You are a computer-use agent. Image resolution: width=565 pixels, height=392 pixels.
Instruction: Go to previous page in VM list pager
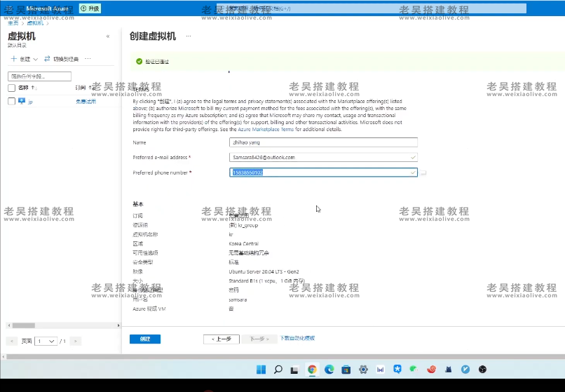(x=11, y=341)
